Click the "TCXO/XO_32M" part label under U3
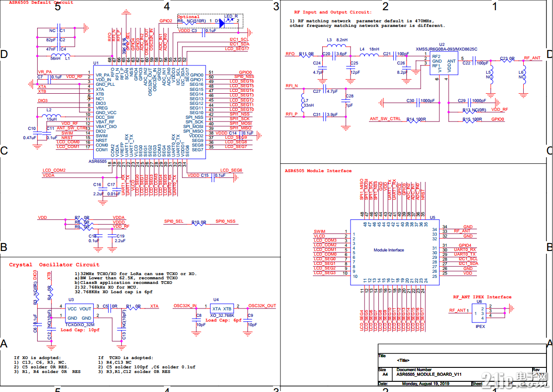553x392 pixels. coord(80,325)
